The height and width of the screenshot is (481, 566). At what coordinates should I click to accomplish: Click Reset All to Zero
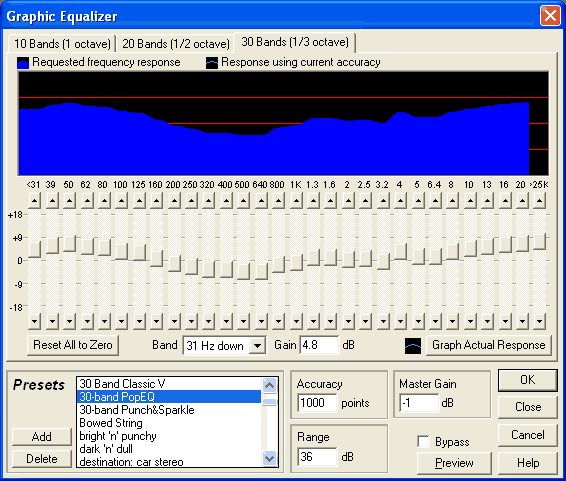(x=73, y=345)
